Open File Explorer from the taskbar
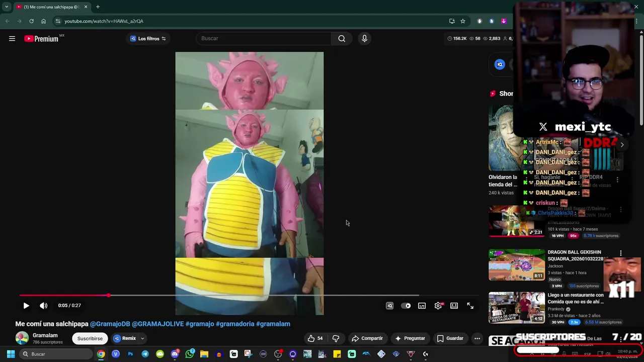The height and width of the screenshot is (362, 644). tap(204, 354)
